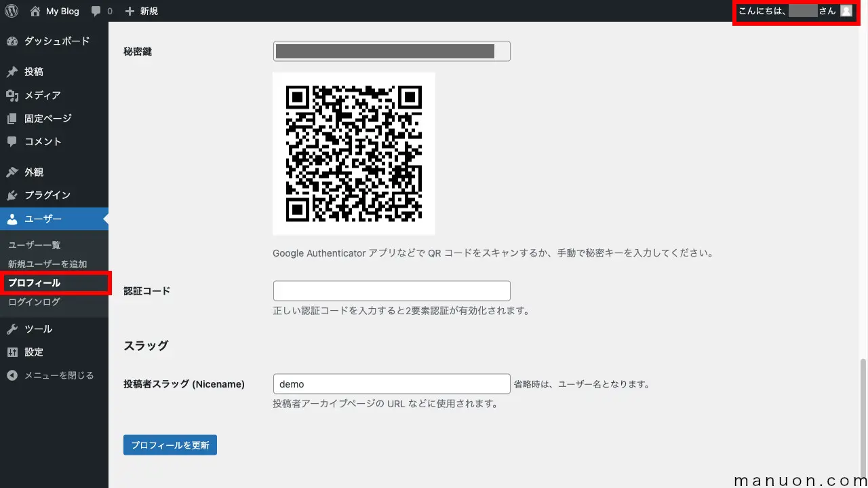Click the プラグイン plug icon

pos(12,195)
